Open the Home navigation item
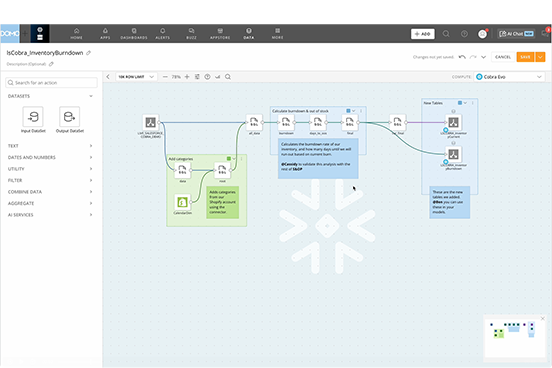This screenshot has height=368, width=552. click(x=76, y=33)
